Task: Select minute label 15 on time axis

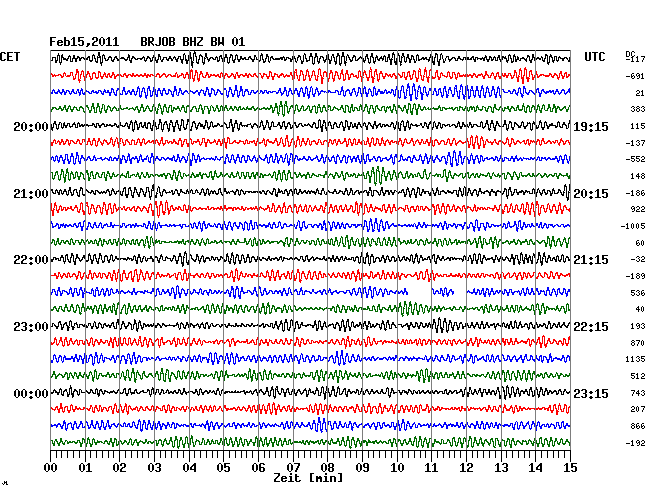Action: pyautogui.click(x=570, y=468)
